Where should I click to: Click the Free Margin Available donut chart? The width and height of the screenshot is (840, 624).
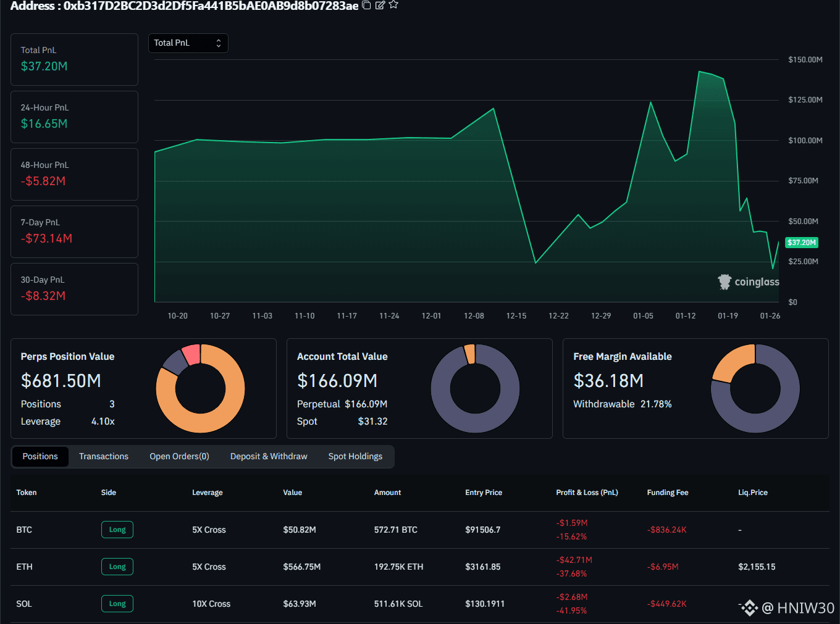click(755, 388)
